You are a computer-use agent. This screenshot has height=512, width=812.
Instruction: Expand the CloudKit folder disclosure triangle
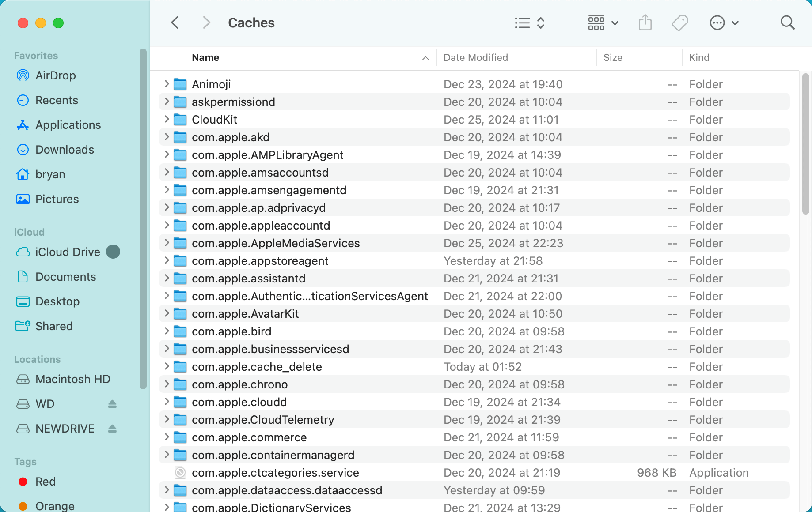pyautogui.click(x=167, y=119)
